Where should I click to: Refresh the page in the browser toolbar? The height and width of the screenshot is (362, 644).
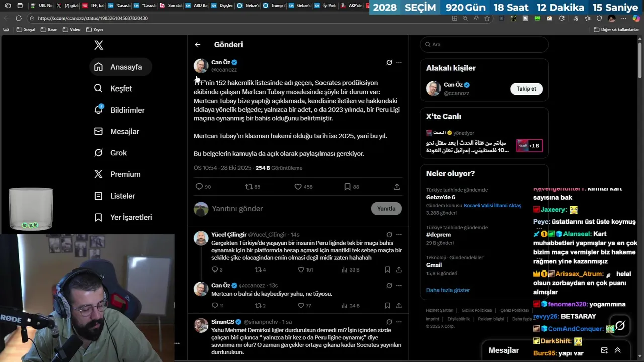(x=19, y=18)
